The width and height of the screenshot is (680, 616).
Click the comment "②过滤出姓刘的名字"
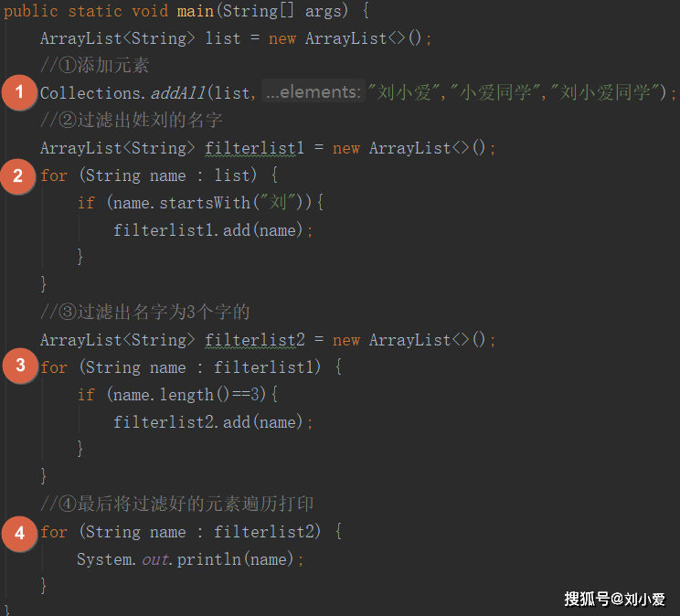[x=131, y=121]
